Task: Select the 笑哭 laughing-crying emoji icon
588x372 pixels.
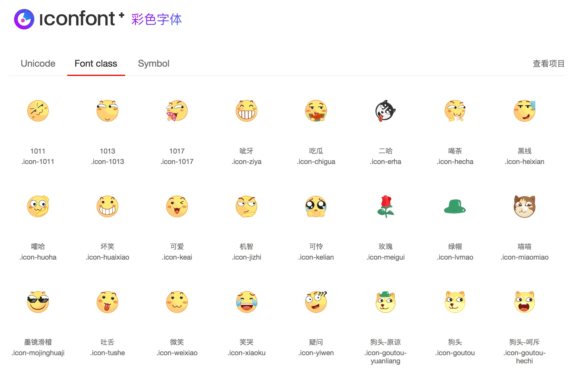Action: pyautogui.click(x=246, y=302)
